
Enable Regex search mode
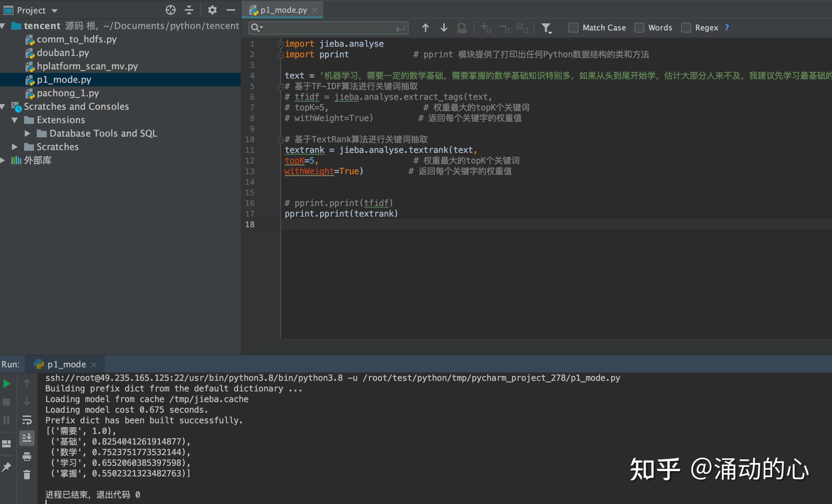686,28
